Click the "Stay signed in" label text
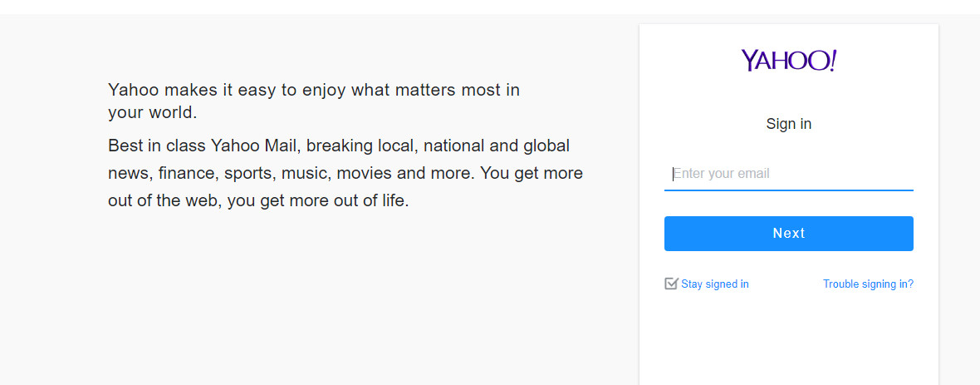The image size is (980, 385). 715,284
